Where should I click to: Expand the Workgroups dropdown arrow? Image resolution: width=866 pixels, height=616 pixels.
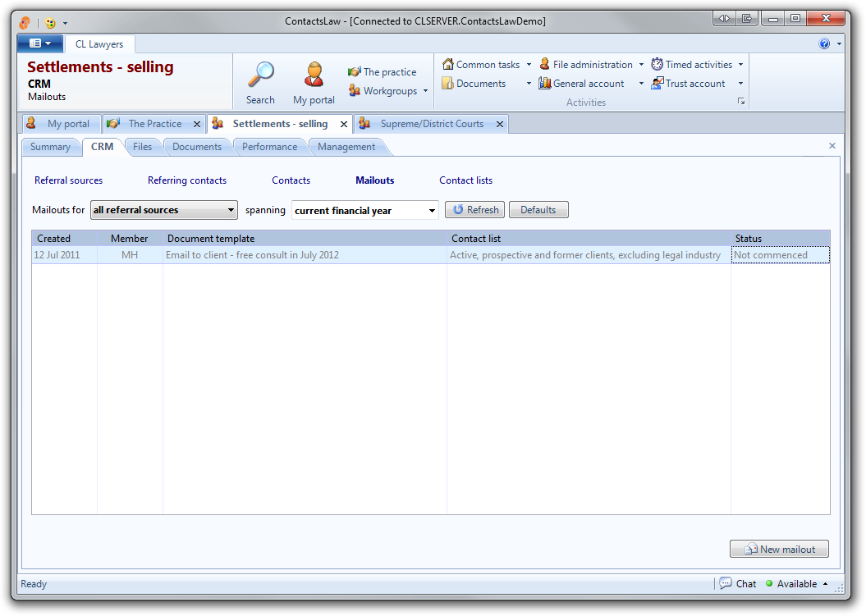[425, 90]
